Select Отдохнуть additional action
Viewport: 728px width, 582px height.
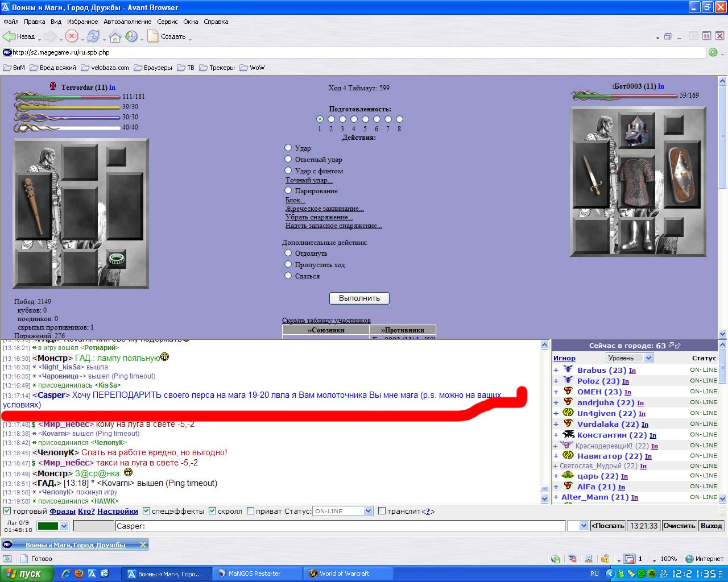(288, 253)
